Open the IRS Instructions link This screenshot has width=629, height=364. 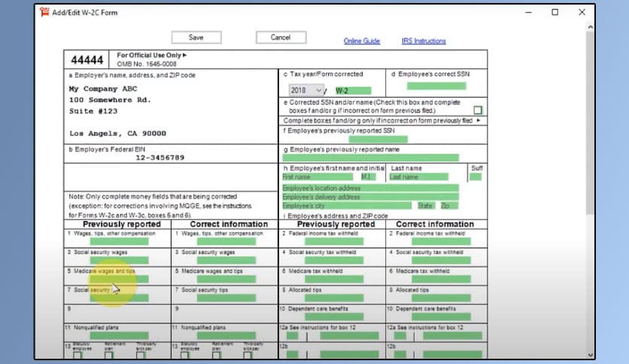pos(424,41)
